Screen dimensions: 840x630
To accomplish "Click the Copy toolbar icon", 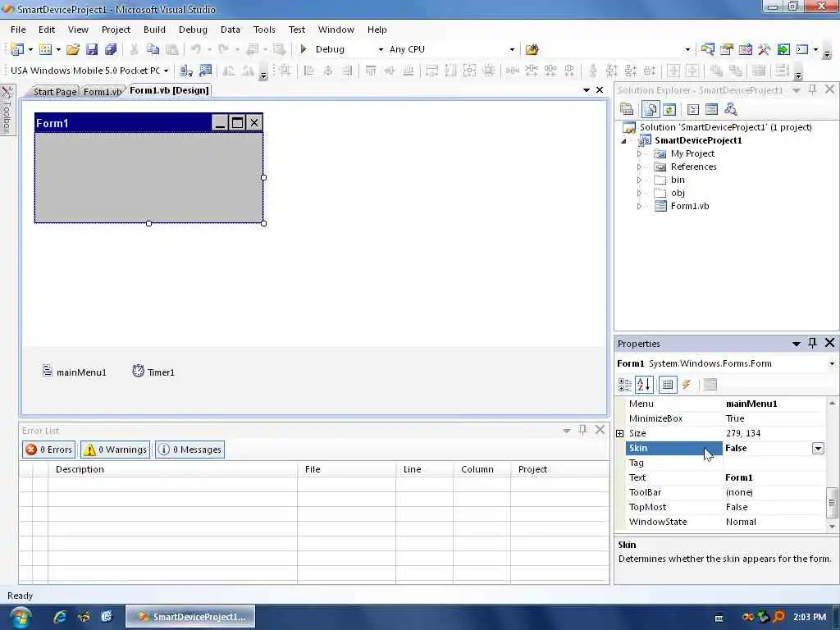I will (153, 49).
